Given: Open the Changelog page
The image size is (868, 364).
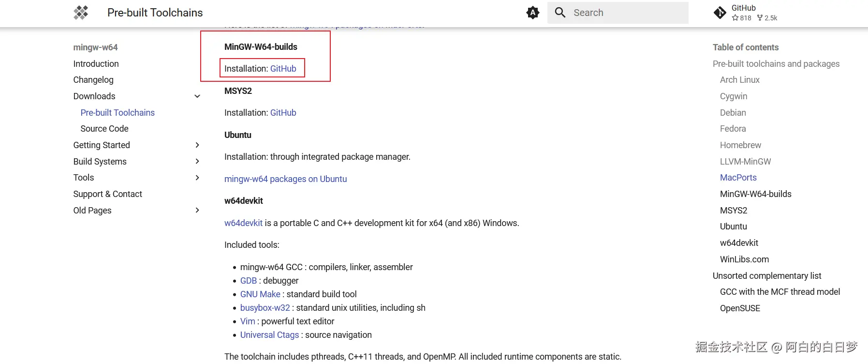Looking at the screenshot, I should (93, 80).
